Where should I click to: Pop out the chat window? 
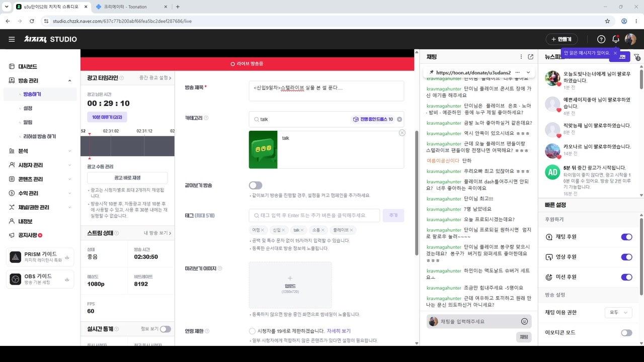[530, 57]
